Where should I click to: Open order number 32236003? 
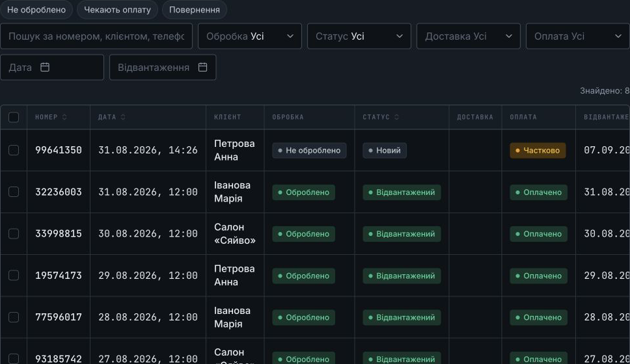pos(59,192)
